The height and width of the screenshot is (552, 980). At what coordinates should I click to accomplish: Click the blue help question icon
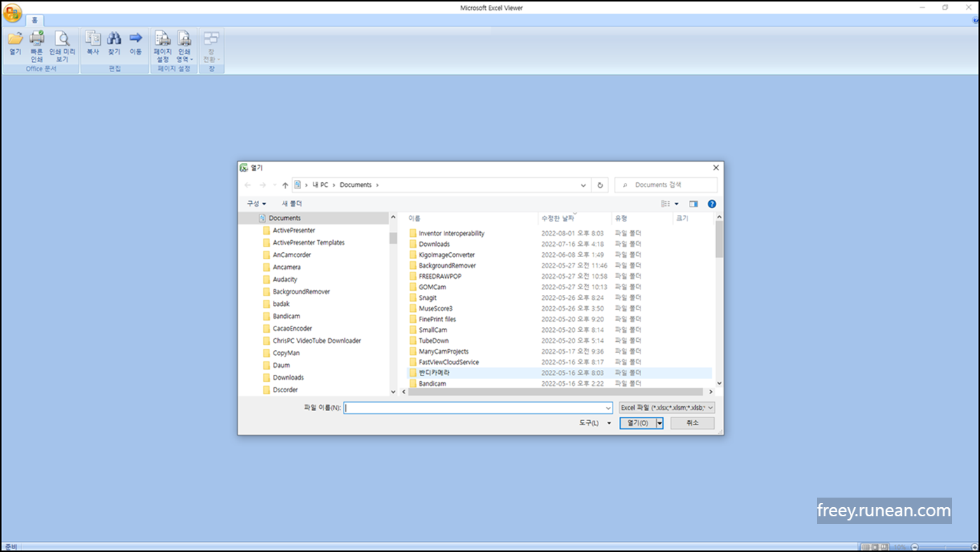(712, 204)
